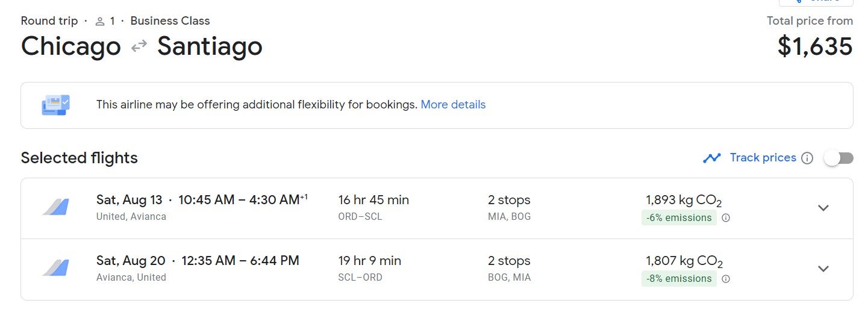Click the Share button at top right
Viewport: 868px width, 315px height.
(816, 2)
